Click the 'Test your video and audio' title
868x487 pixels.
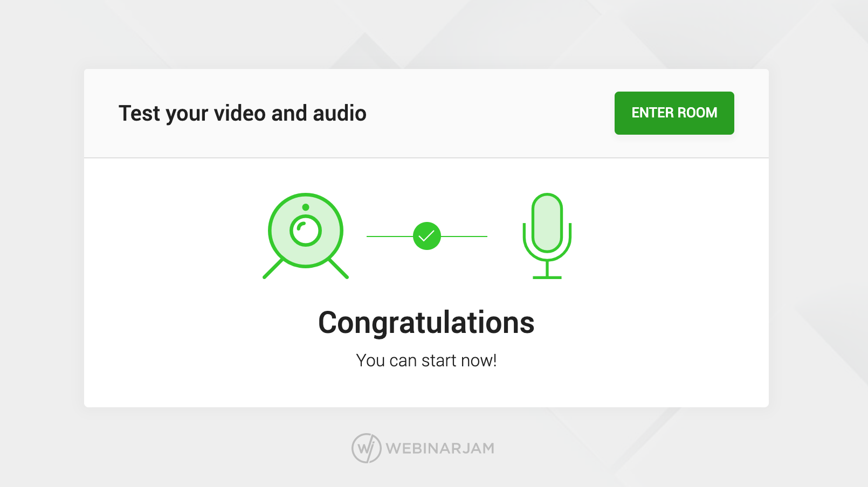click(x=243, y=114)
